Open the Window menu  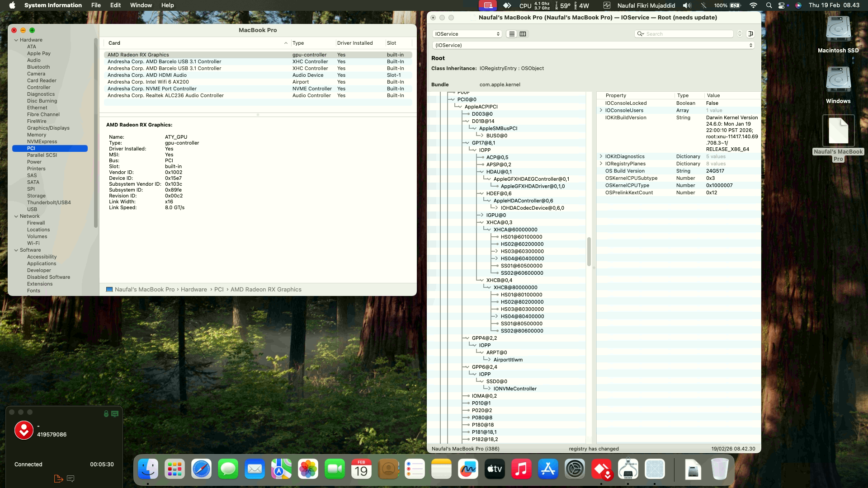(x=141, y=5)
